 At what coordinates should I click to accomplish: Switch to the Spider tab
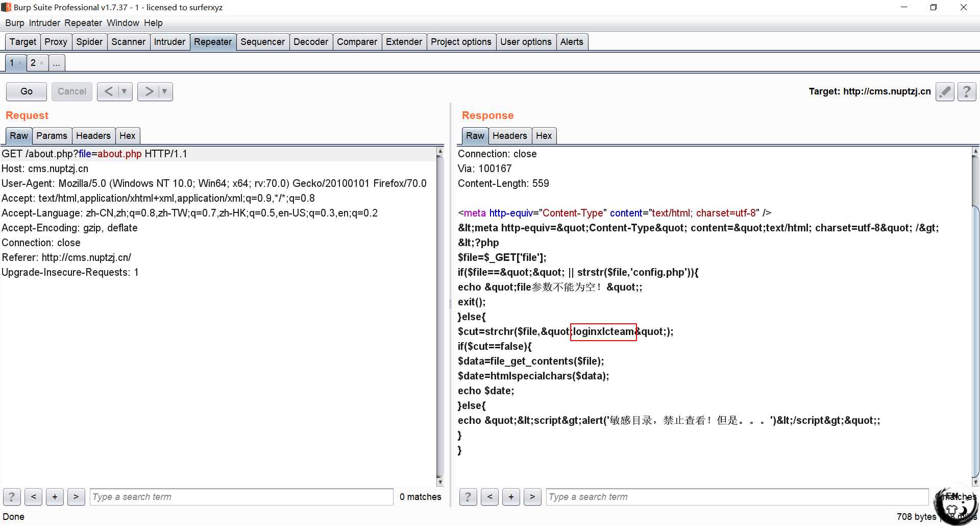pyautogui.click(x=89, y=42)
